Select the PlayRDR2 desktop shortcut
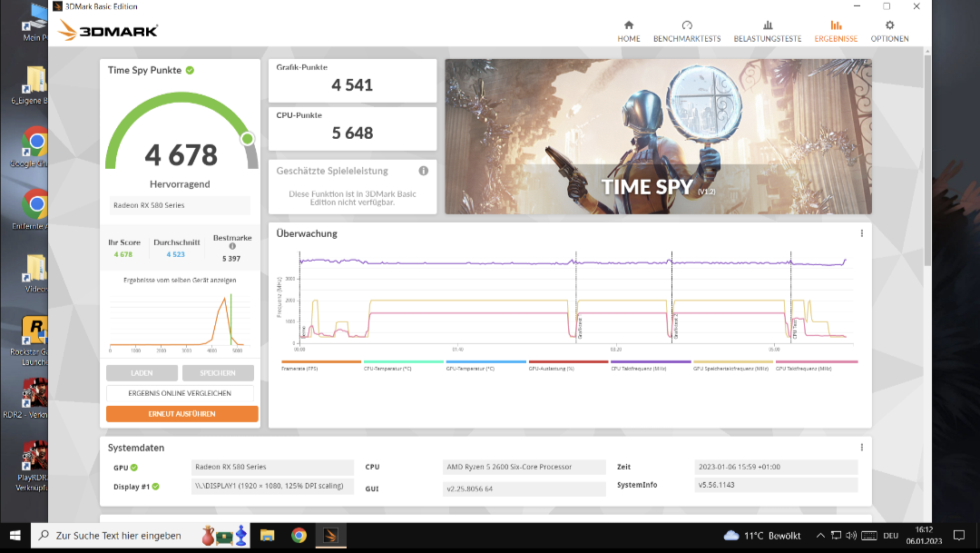 tap(33, 466)
